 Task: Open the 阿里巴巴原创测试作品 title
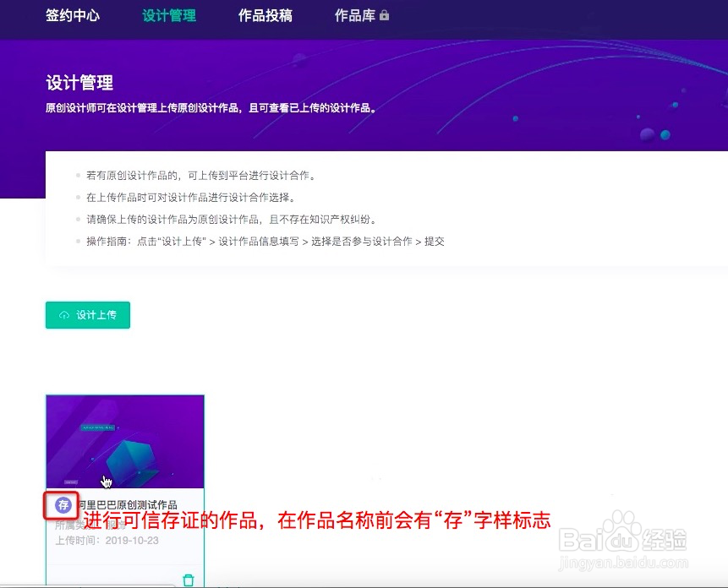[128, 504]
